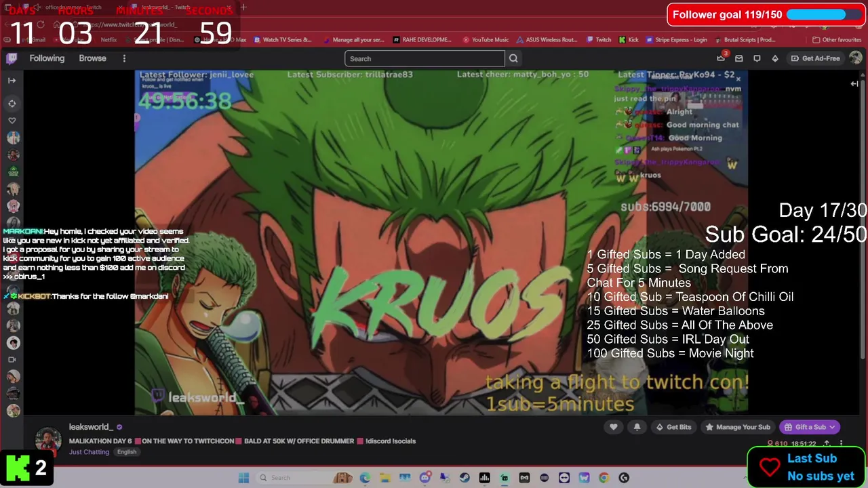Click the Get Ad-Free button
868x488 pixels.
816,58
